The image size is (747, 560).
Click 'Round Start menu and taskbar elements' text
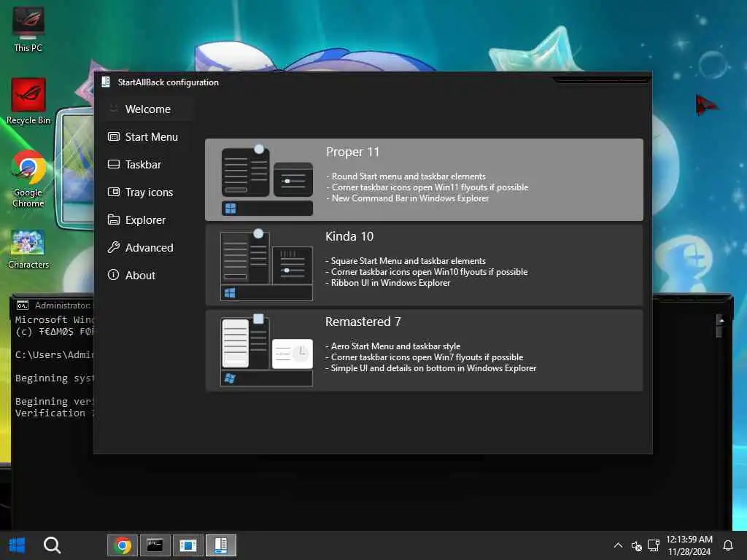[409, 176]
